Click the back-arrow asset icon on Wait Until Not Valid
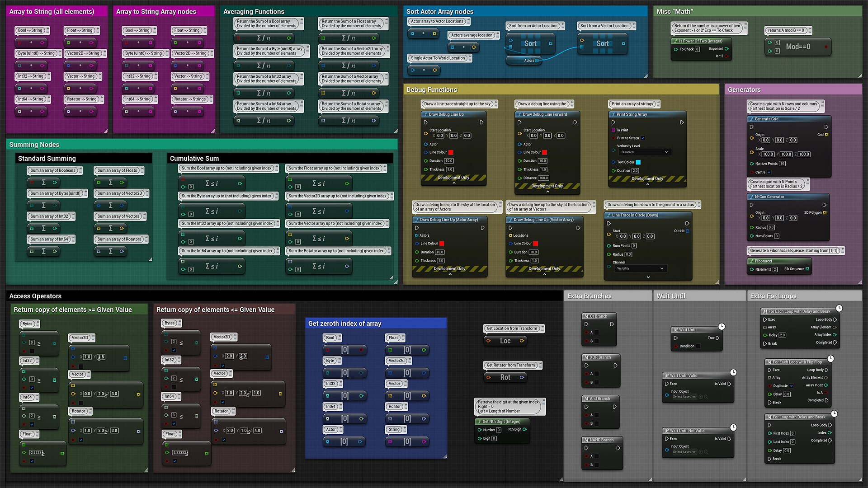The image size is (868, 488). tap(700, 451)
